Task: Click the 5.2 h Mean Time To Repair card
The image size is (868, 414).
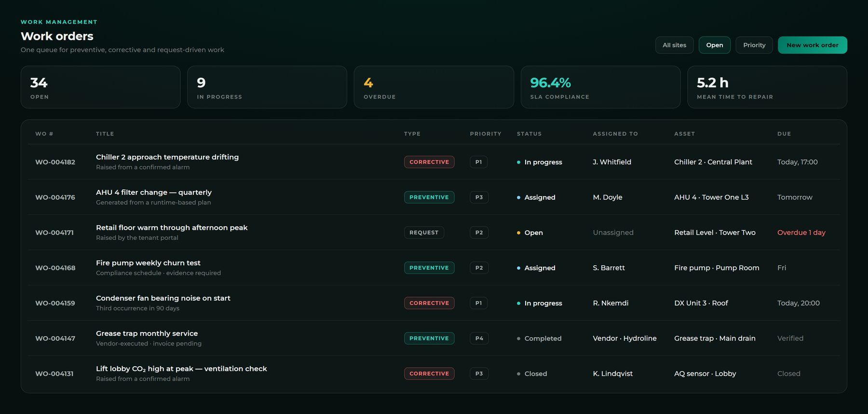Action: click(767, 87)
